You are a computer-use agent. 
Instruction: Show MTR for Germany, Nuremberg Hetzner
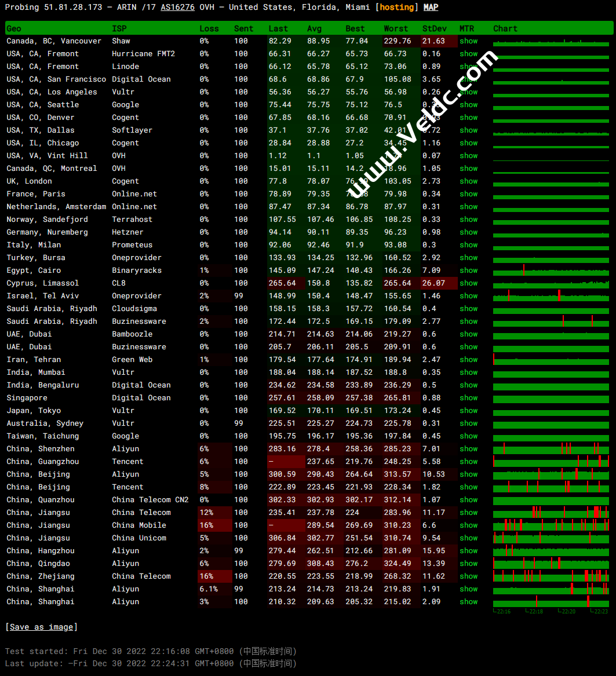(468, 232)
